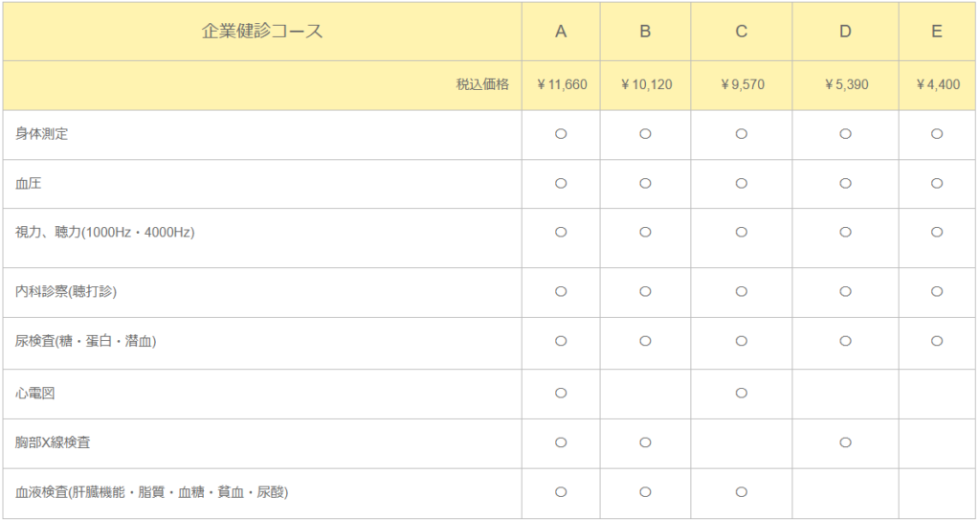Click the 税込価格 label

(x=482, y=85)
